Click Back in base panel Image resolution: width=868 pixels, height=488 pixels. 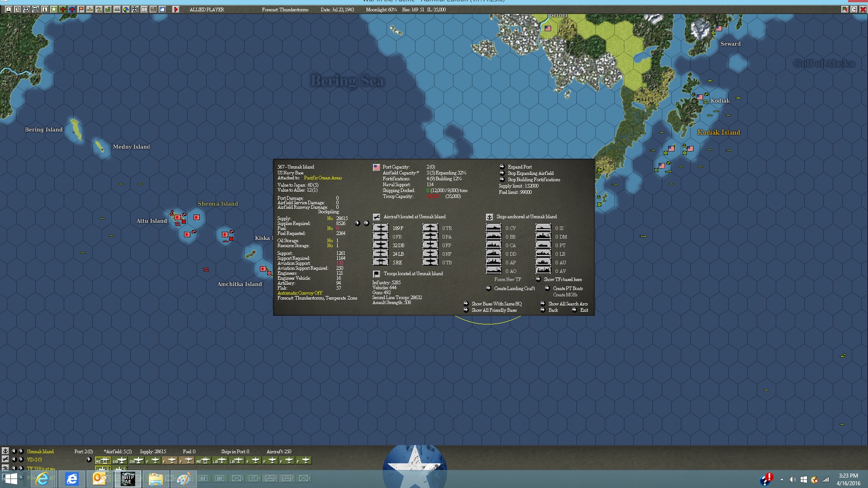(x=553, y=310)
